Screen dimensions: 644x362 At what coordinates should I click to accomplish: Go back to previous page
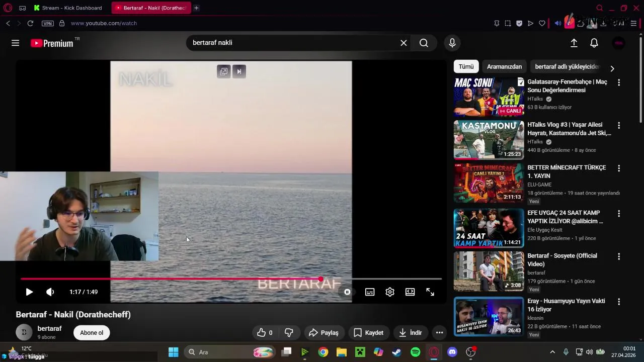(8, 23)
